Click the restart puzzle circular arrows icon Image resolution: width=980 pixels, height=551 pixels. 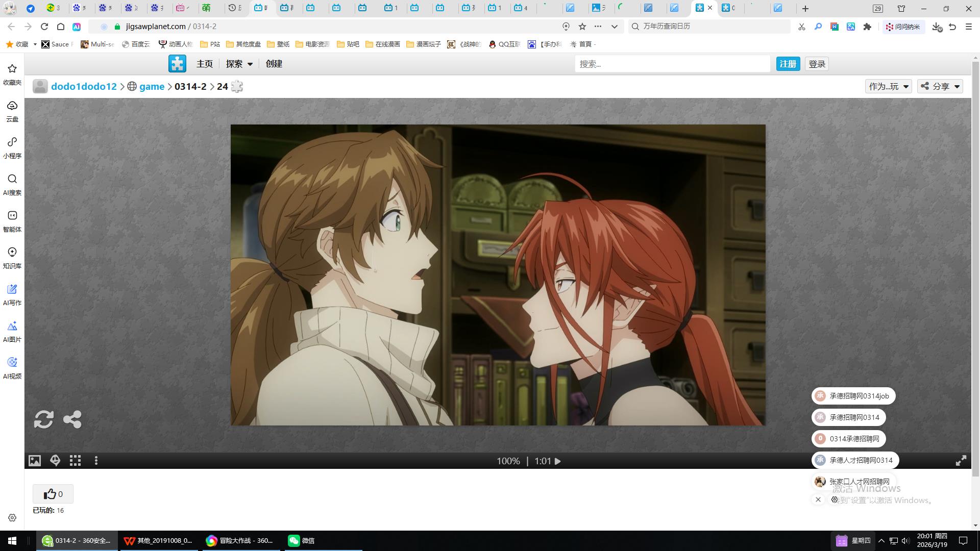[x=43, y=419]
